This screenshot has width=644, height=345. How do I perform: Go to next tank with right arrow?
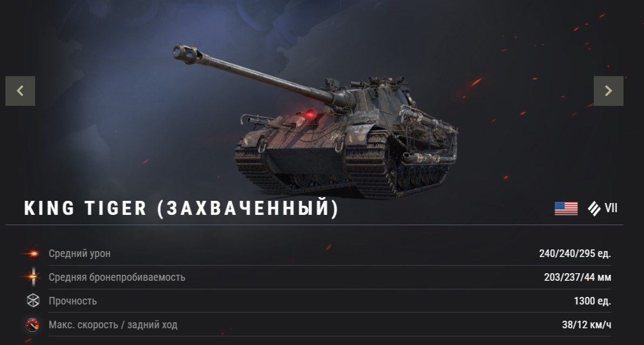click(x=608, y=91)
